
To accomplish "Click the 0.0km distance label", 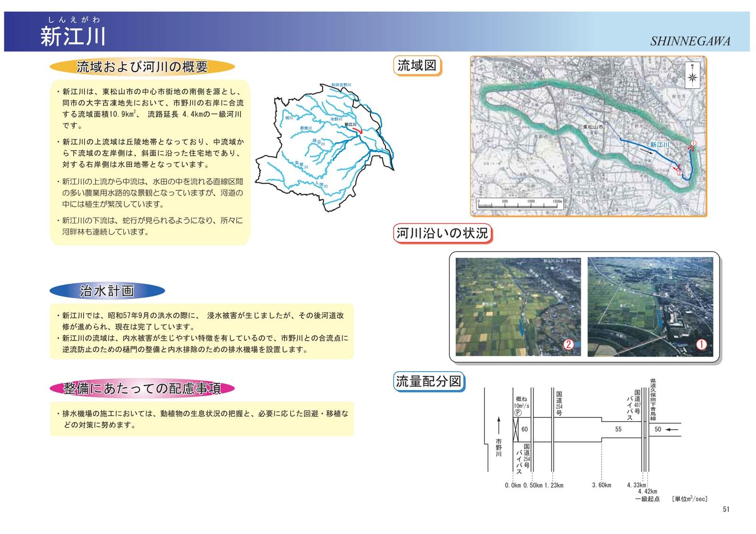I will (513, 485).
